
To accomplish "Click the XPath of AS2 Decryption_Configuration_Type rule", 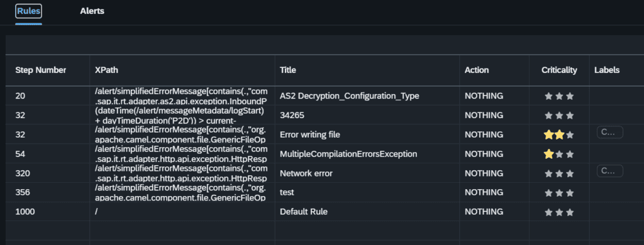I will [181, 96].
